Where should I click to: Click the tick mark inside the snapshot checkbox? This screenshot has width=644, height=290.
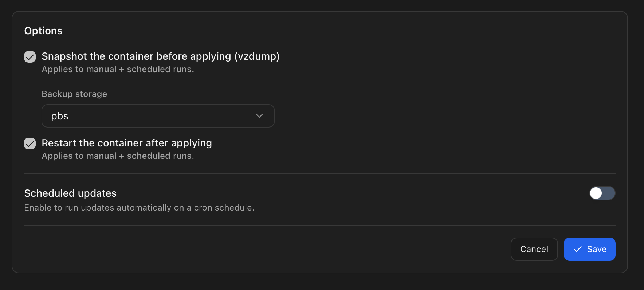30,57
